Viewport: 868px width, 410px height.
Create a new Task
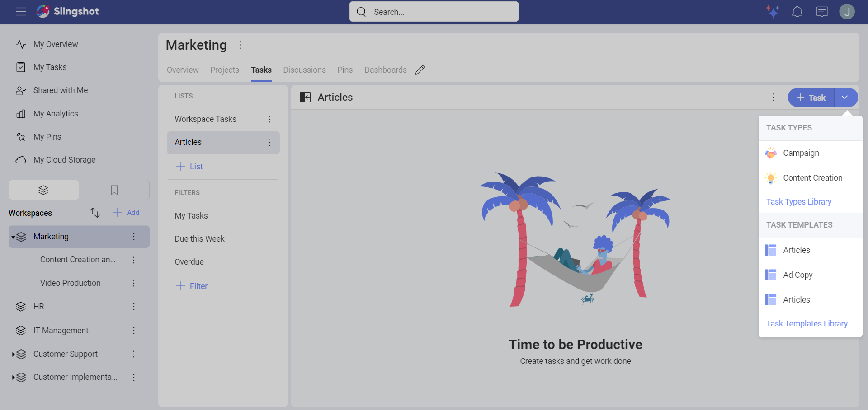pos(811,98)
